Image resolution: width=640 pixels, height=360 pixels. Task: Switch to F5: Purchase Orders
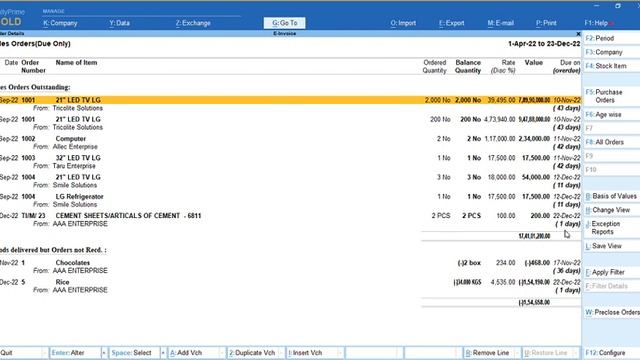pos(611,96)
